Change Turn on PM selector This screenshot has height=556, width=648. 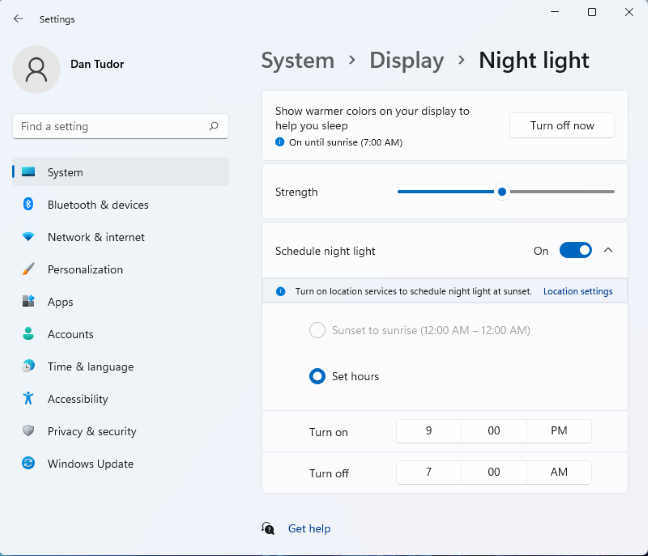559,431
